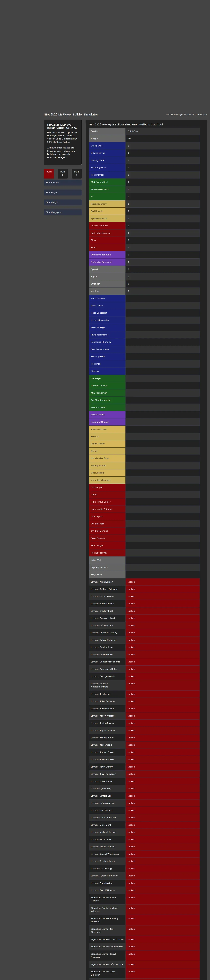Select the Glove badge row

(144, 495)
